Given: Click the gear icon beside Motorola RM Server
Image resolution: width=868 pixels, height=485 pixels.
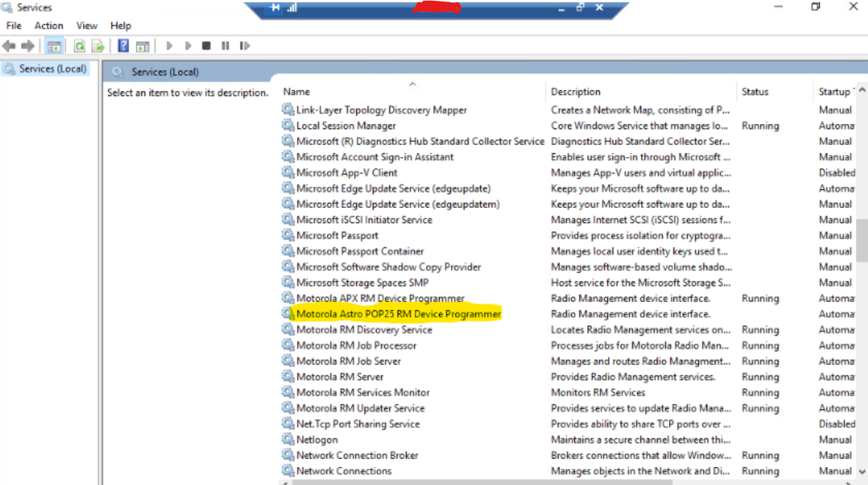Looking at the screenshot, I should 288,377.
